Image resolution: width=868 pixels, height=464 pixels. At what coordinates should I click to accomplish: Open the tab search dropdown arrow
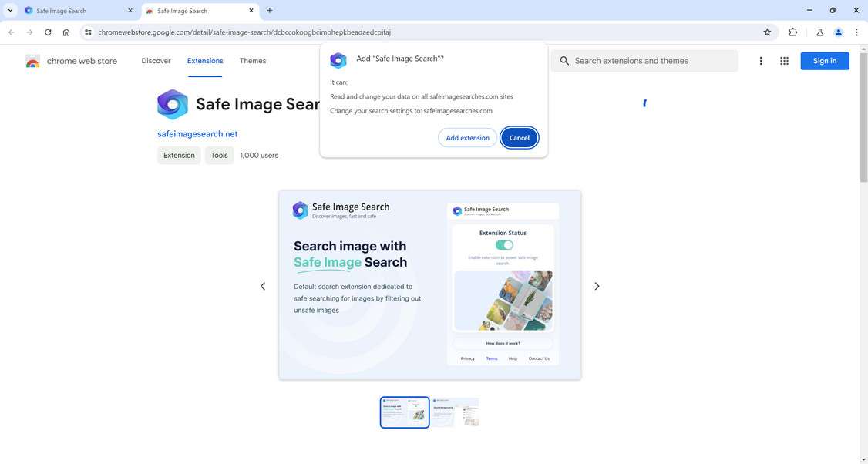click(10, 10)
